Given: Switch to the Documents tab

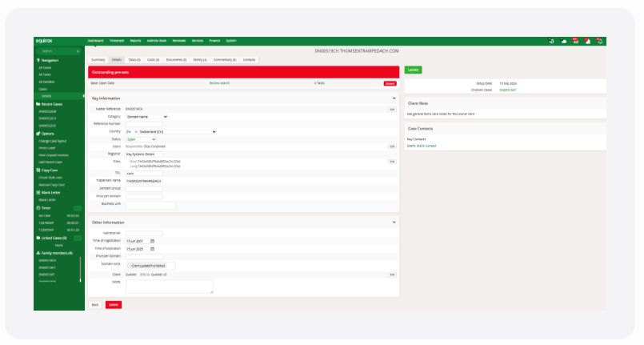Looking at the screenshot, I should pos(176,59).
